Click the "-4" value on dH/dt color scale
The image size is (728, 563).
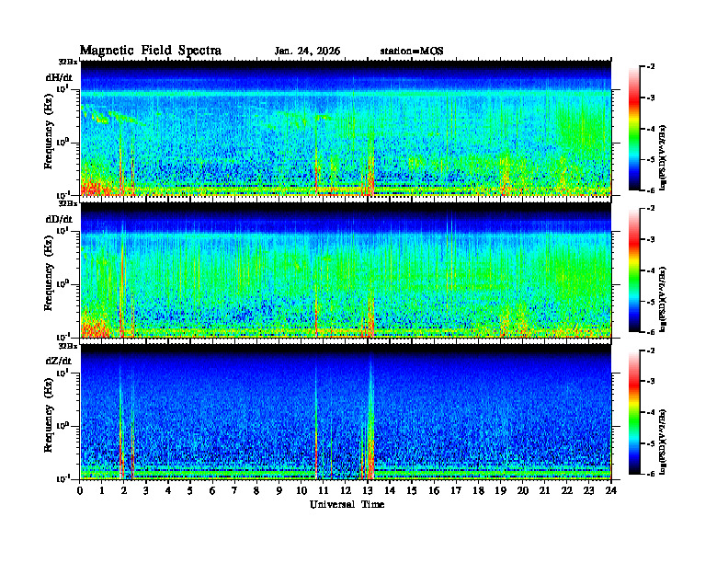[x=651, y=129]
